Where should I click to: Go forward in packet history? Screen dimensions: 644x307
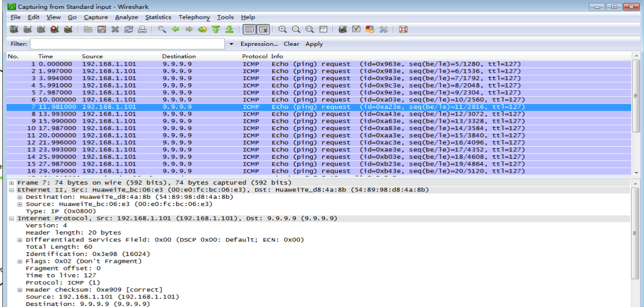pos(189,30)
